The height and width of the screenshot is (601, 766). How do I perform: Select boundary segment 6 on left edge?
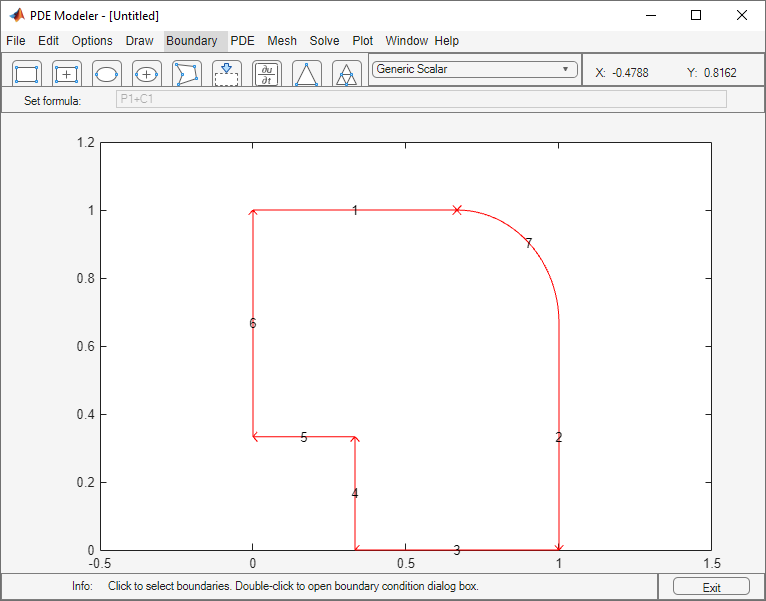[253, 290]
